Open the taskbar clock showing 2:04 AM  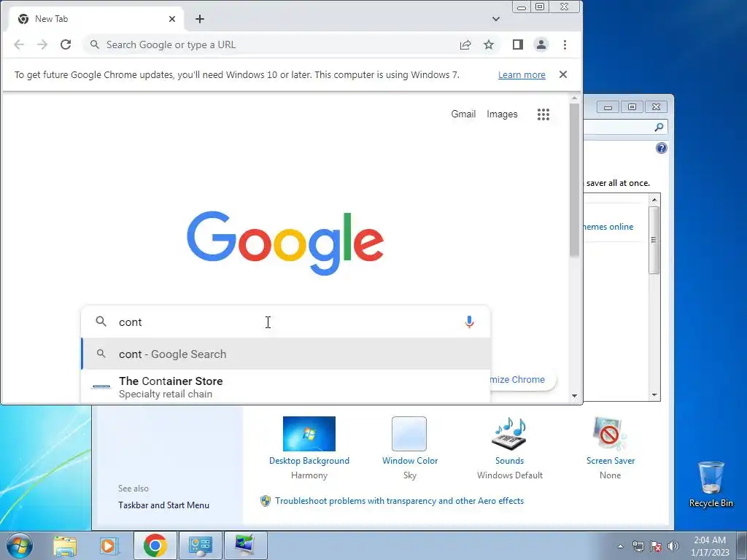tap(710, 545)
